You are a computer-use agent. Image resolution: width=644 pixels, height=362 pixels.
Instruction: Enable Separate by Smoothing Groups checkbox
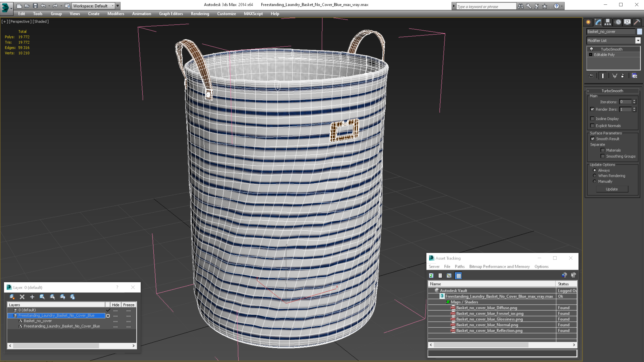coord(602,156)
